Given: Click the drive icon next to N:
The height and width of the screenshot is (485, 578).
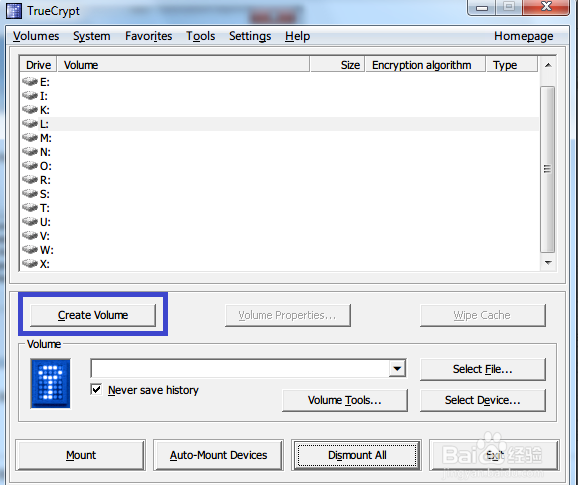Looking at the screenshot, I should (x=30, y=151).
